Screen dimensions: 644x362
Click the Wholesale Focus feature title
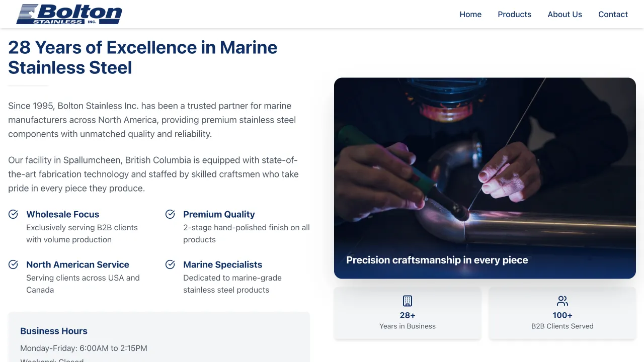coord(63,214)
